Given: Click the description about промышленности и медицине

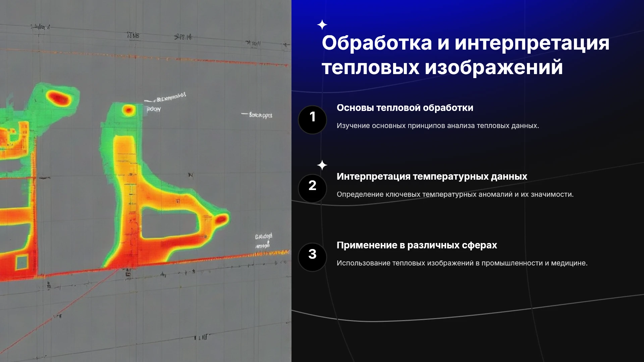Looking at the screenshot, I should coord(462,263).
